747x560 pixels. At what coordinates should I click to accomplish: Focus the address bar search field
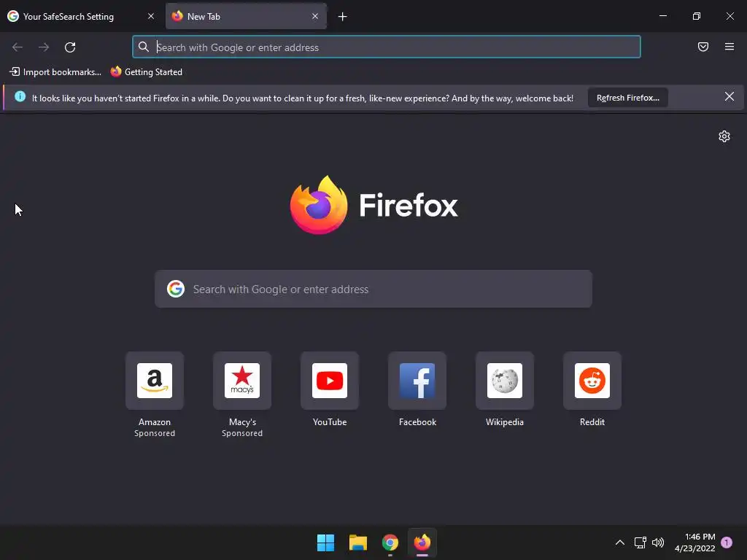pos(387,47)
